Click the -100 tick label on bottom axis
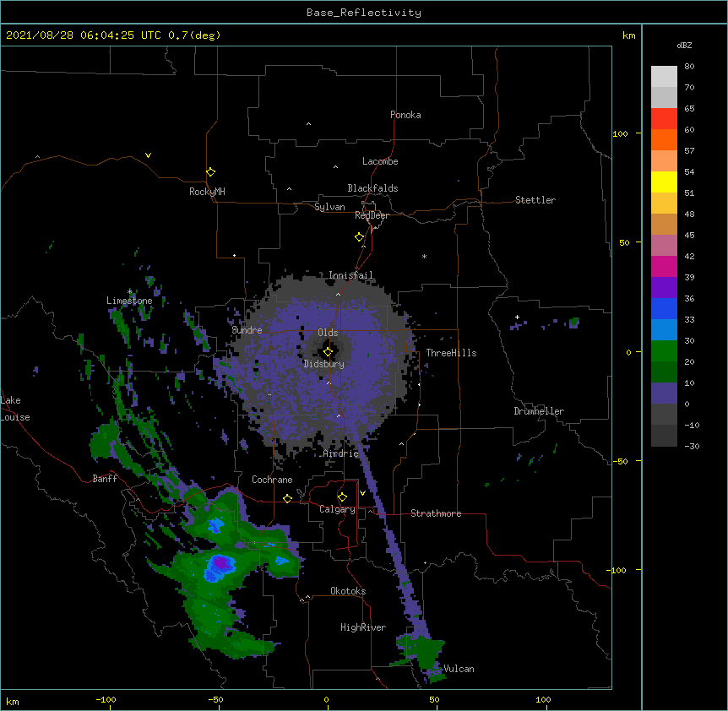Image resolution: width=728 pixels, height=711 pixels. (x=106, y=699)
